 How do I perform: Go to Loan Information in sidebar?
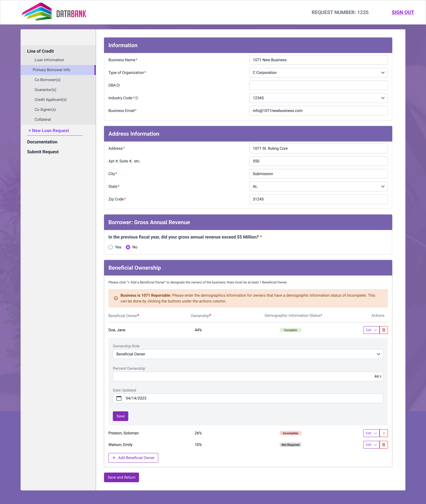coord(49,60)
